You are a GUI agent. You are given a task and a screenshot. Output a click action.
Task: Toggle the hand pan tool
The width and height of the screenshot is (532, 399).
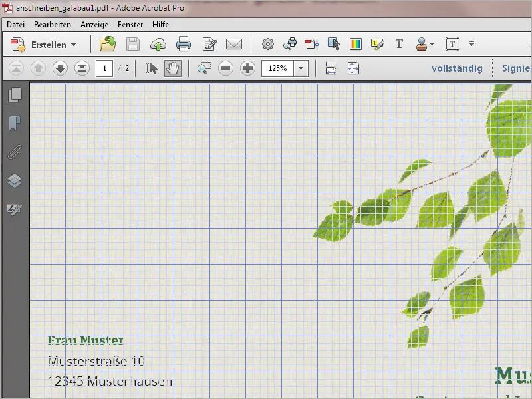click(173, 68)
